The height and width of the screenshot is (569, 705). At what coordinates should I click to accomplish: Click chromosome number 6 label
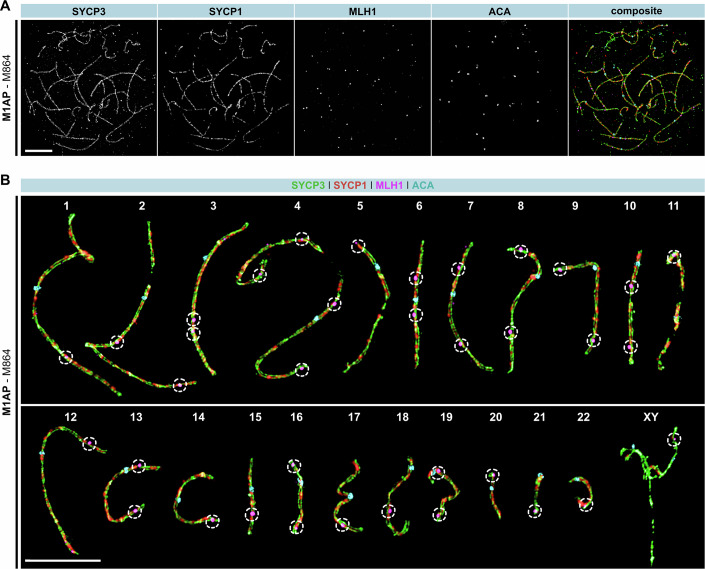click(x=419, y=206)
